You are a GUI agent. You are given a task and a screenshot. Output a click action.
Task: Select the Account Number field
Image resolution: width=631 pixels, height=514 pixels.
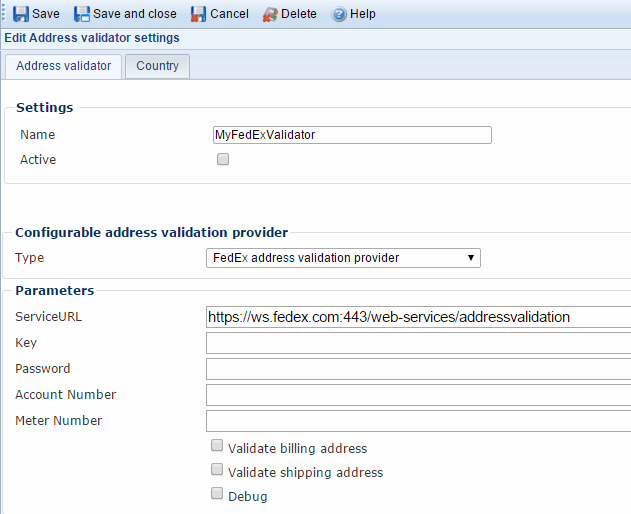[418, 395]
